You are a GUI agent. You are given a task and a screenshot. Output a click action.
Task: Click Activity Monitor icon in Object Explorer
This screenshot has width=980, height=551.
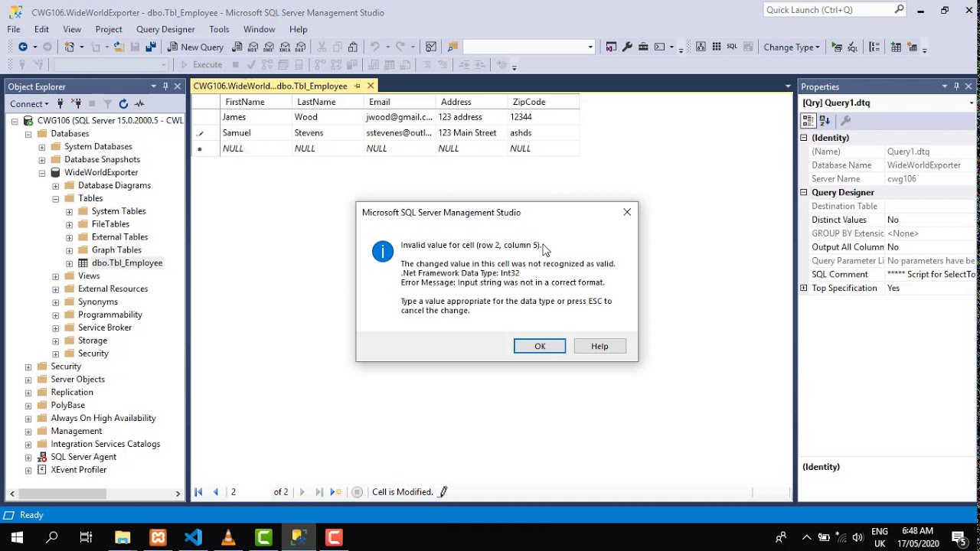click(139, 103)
